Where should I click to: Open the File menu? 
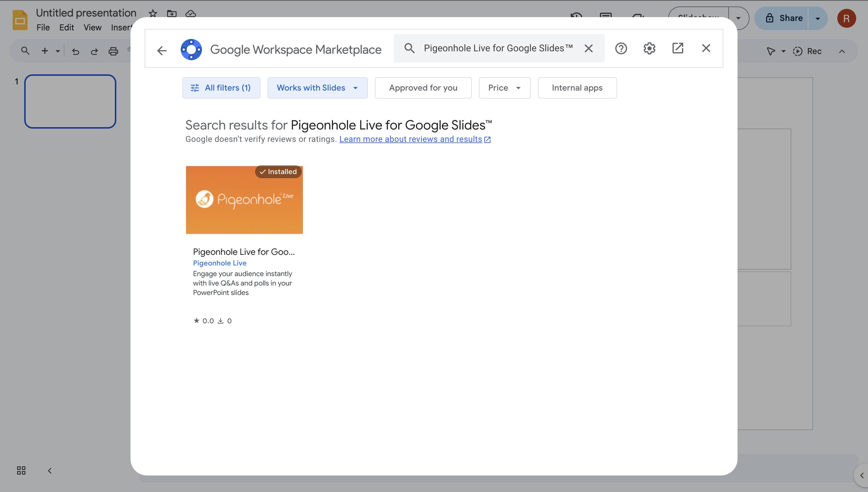coord(43,27)
